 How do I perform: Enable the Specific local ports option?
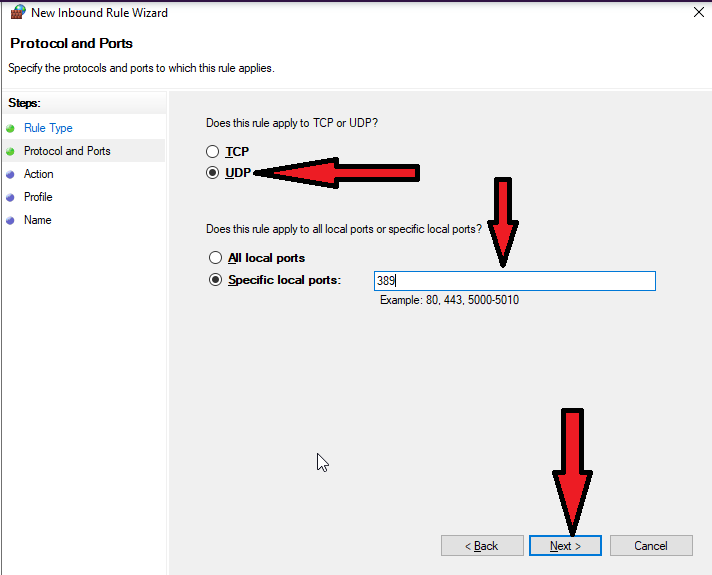(x=215, y=280)
